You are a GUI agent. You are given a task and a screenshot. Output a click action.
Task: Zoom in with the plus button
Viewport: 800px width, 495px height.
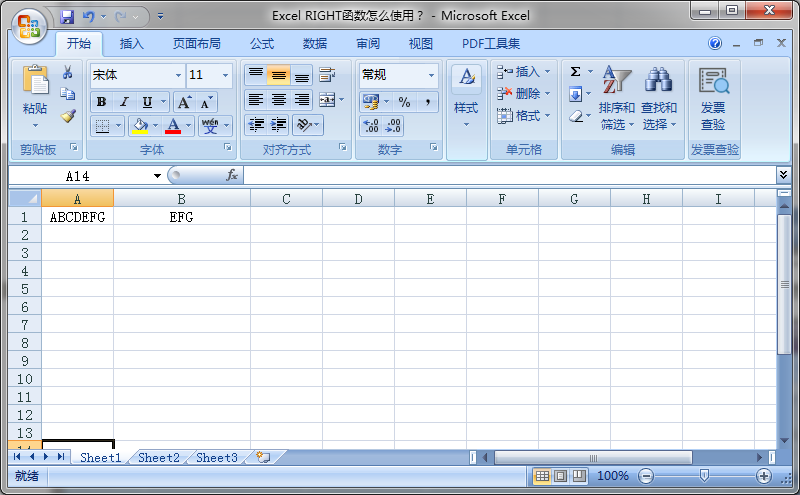tap(764, 476)
